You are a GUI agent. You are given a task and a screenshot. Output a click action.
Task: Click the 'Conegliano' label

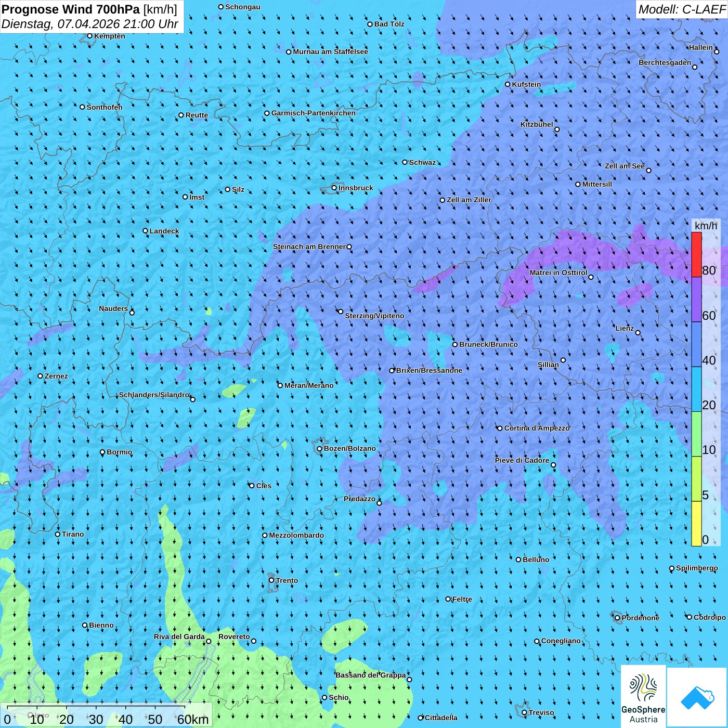(561, 641)
